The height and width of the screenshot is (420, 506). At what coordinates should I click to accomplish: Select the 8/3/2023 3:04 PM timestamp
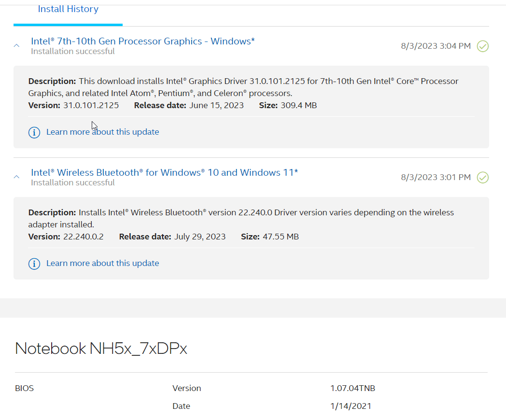coord(436,46)
